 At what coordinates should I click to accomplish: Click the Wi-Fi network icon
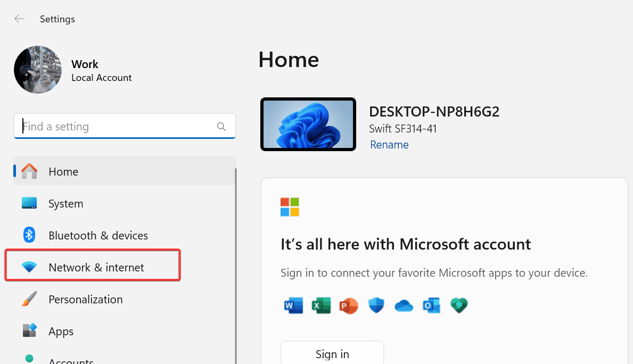point(29,267)
